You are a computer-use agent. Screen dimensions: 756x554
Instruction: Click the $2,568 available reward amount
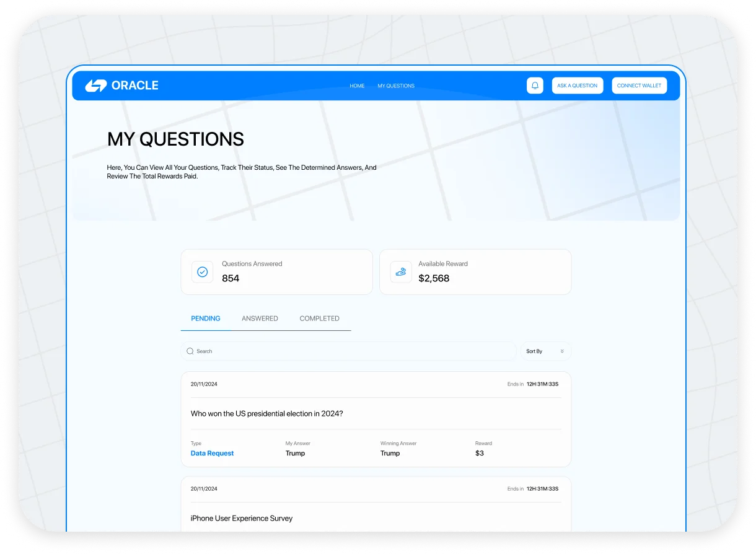(x=434, y=279)
